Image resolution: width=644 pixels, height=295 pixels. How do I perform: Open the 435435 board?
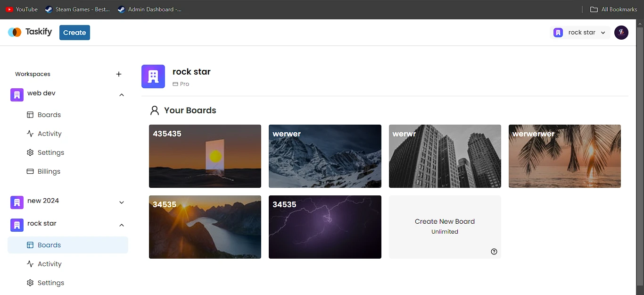205,156
